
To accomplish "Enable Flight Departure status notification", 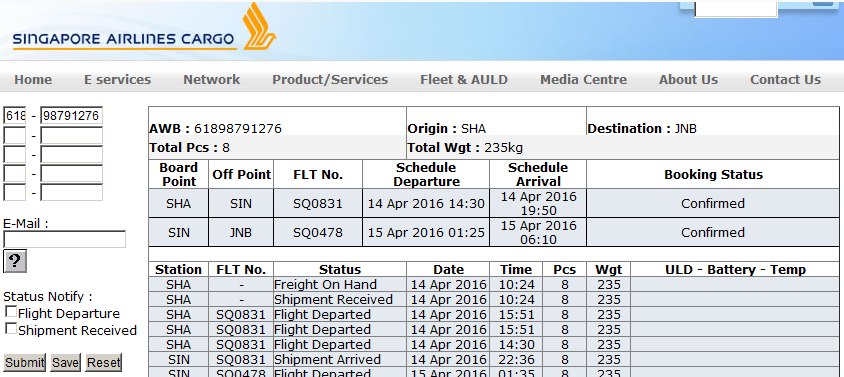I will click(x=11, y=311).
